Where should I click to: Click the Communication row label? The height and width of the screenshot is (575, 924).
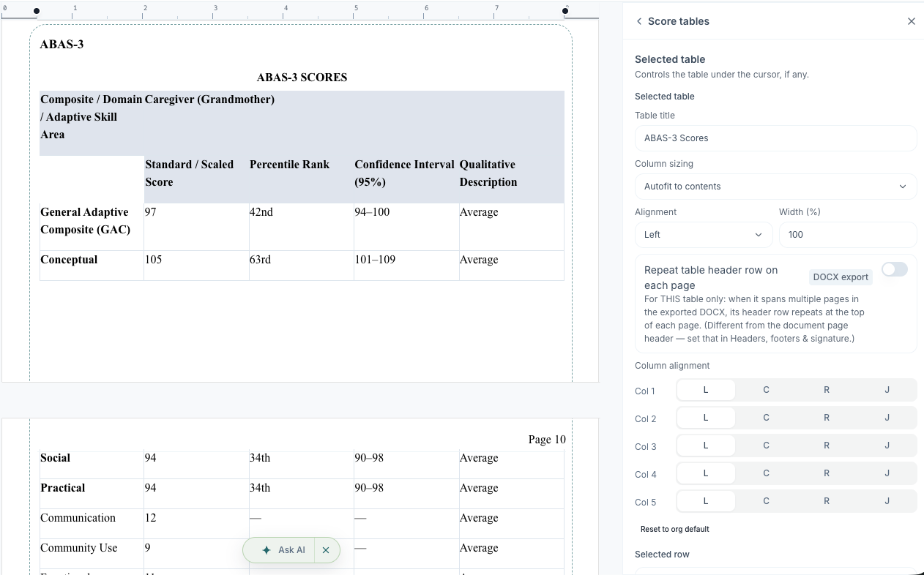78,518
